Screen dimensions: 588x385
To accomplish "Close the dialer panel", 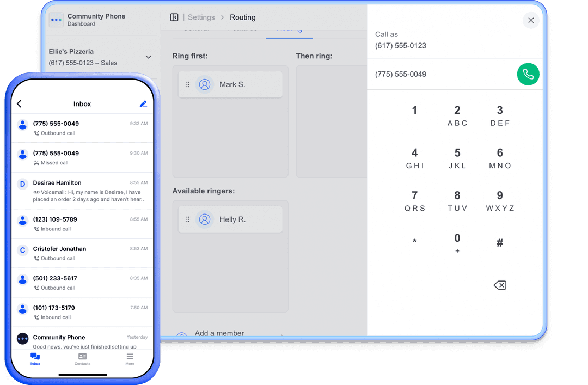I will point(531,21).
